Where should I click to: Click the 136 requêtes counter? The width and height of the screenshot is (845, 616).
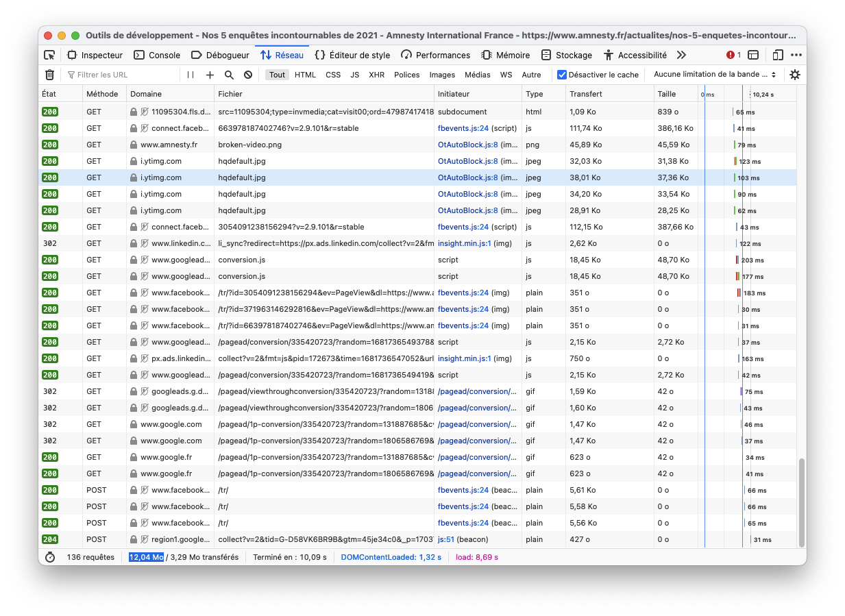pyautogui.click(x=90, y=557)
